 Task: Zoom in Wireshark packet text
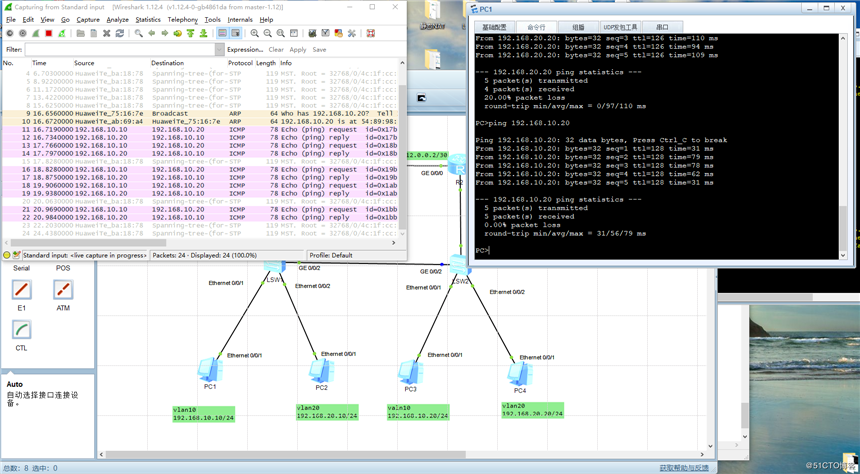254,33
